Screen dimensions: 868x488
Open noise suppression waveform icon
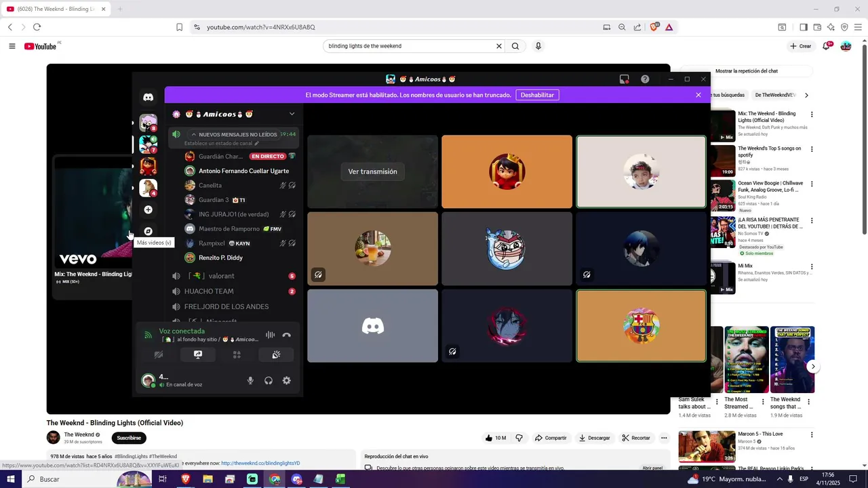tap(270, 335)
